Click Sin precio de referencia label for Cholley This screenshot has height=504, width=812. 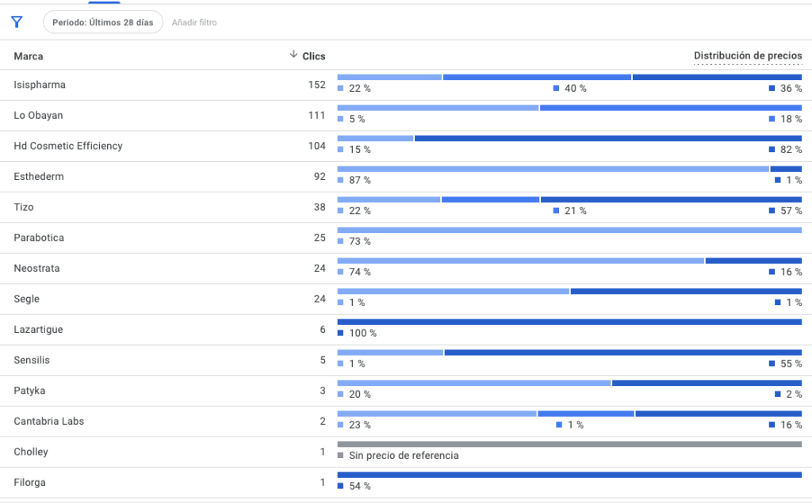404,456
